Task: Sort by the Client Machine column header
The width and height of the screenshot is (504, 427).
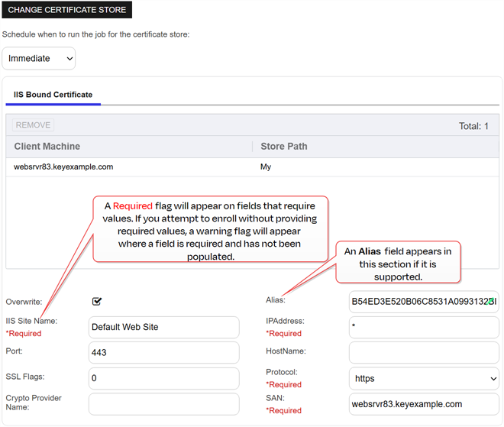Action: tap(47, 146)
